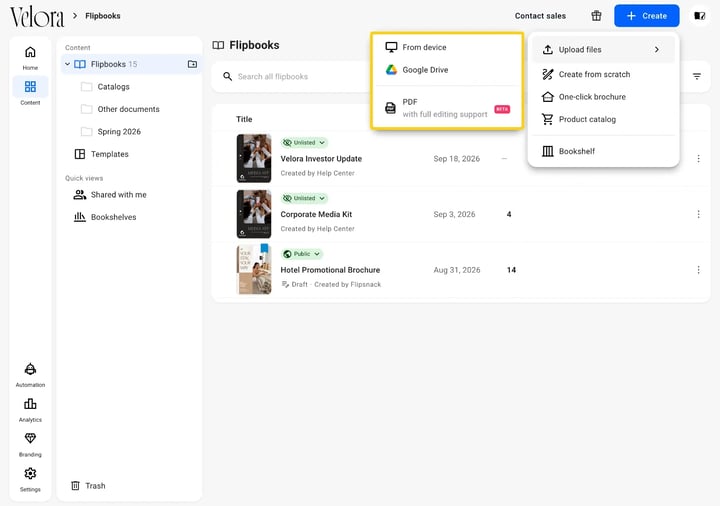Open the Corporate Media Kit thumbnail
Screen dimensions: 720x506
point(254,214)
